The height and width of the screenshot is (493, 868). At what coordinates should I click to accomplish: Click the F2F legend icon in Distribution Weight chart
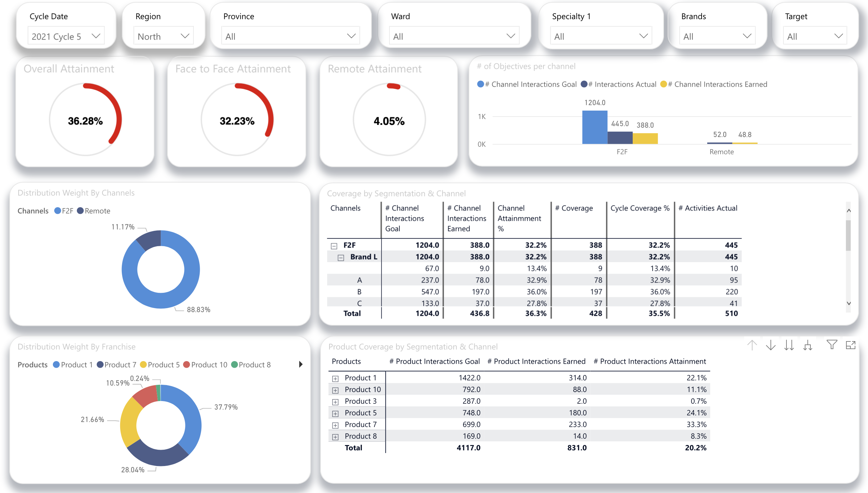[x=58, y=211]
